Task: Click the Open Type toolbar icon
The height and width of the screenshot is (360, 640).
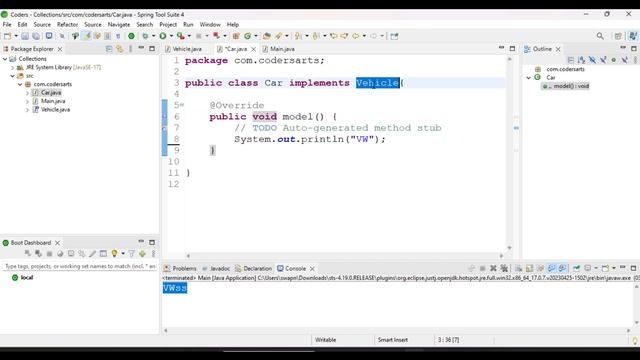Action: point(267,36)
